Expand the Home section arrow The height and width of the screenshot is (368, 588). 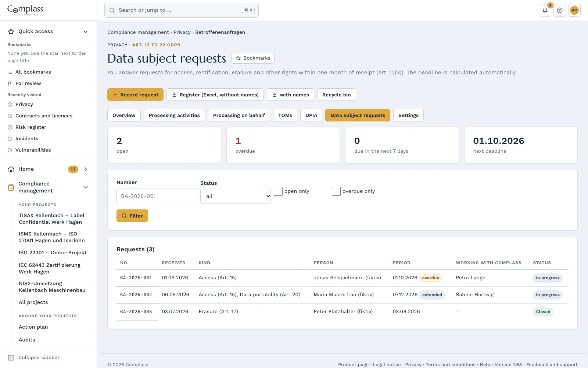pyautogui.click(x=86, y=169)
